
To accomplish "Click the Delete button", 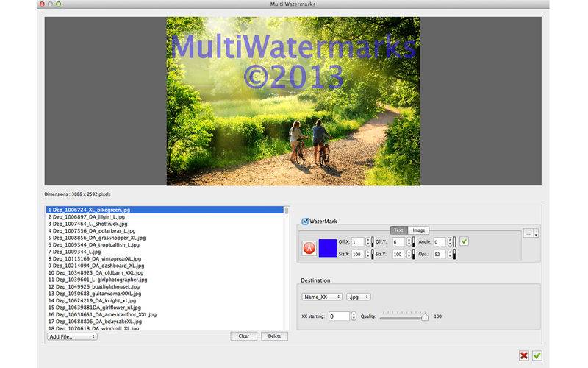I will pyautogui.click(x=274, y=336).
